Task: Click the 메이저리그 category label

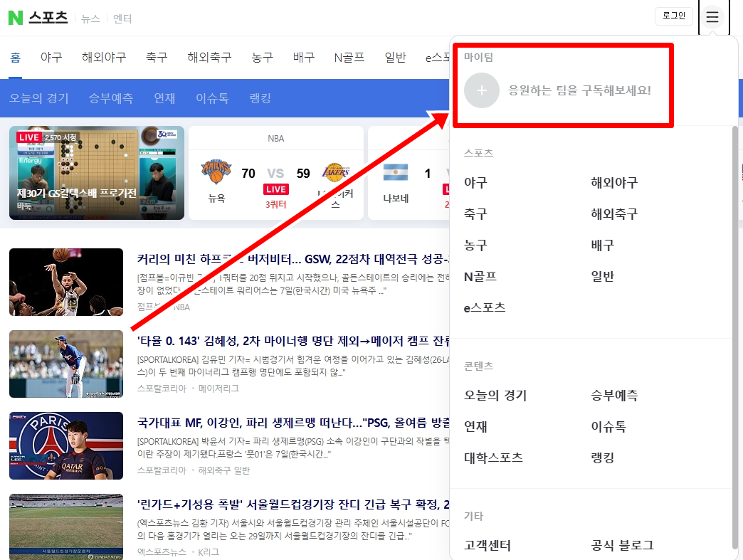Action: pyautogui.click(x=218, y=389)
